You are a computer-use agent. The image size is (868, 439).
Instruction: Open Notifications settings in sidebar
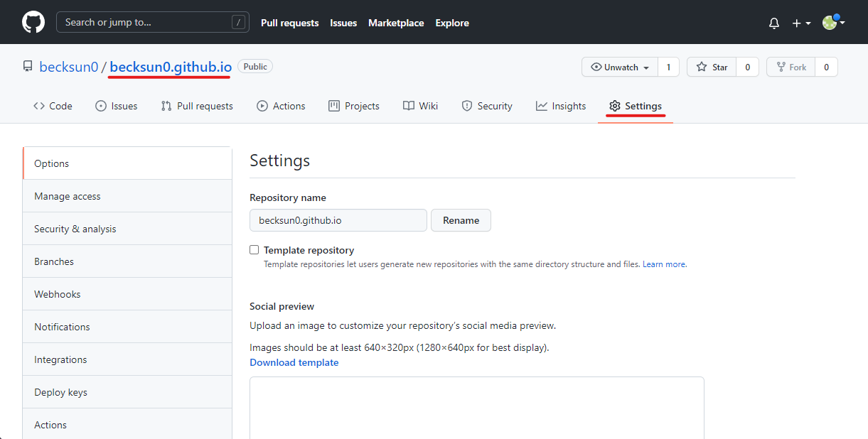(x=127, y=327)
